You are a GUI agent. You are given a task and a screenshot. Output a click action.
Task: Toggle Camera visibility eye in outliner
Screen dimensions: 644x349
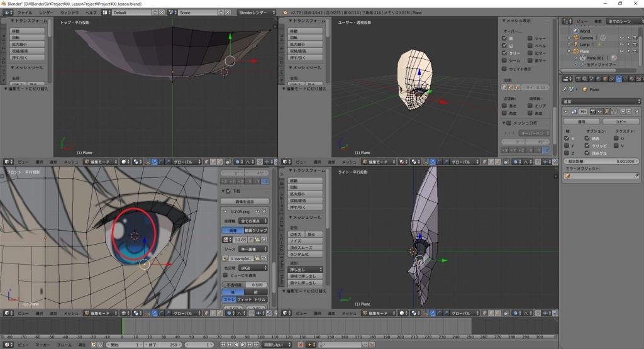(621, 38)
